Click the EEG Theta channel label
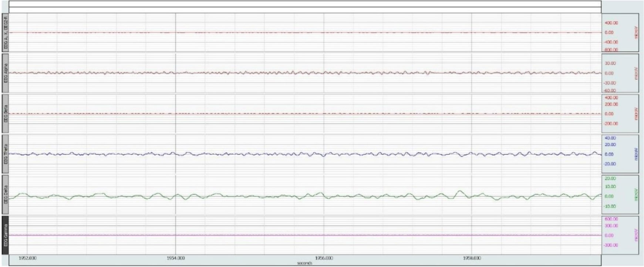This screenshot has height=267, width=644. 5,154
